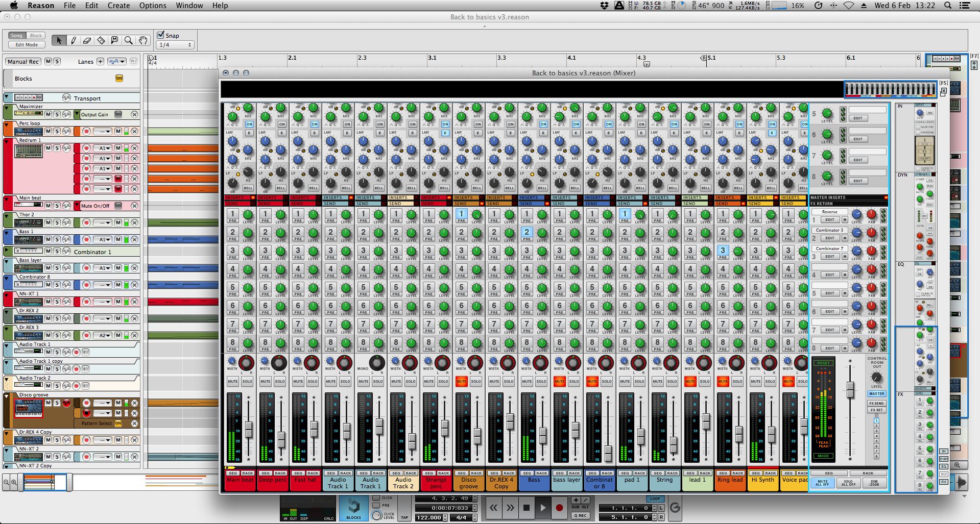Screen dimensions: 980x524
Task: Select the arrow Selection tool
Action: point(59,40)
